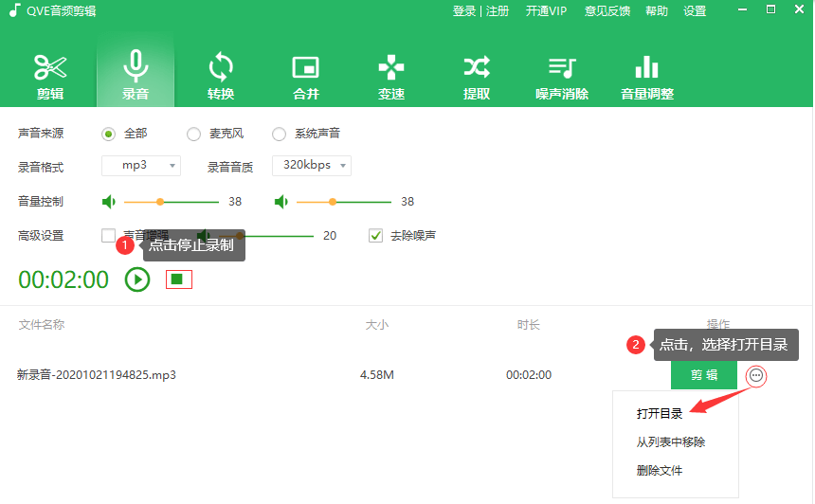
Task: Open the 音量调整 volume adjust tool
Action: [647, 76]
